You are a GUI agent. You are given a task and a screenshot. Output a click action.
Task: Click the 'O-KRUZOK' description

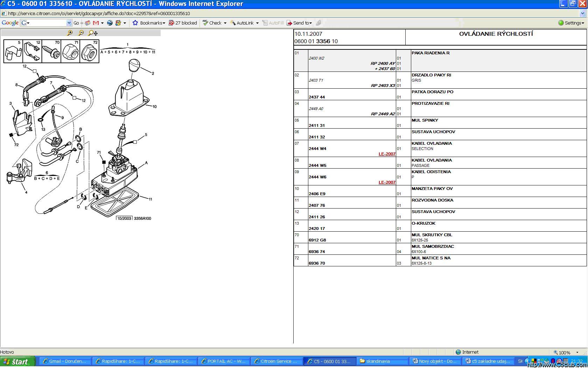(423, 223)
